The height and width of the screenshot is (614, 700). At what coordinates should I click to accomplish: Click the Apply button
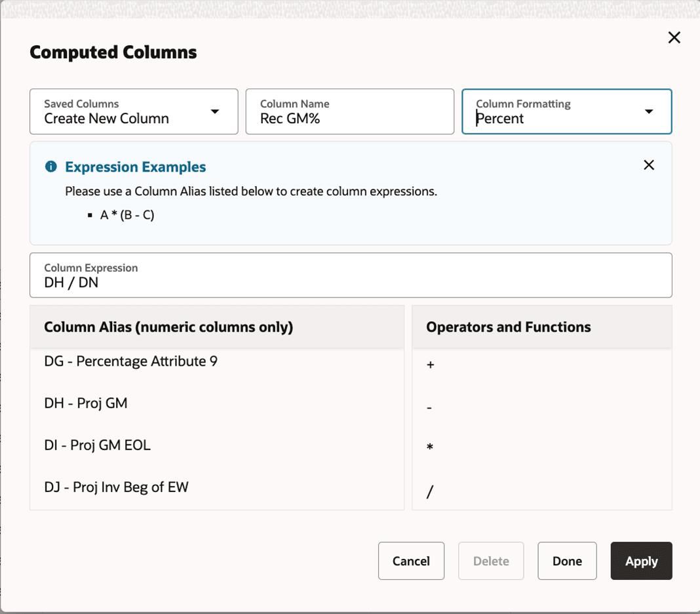641,561
